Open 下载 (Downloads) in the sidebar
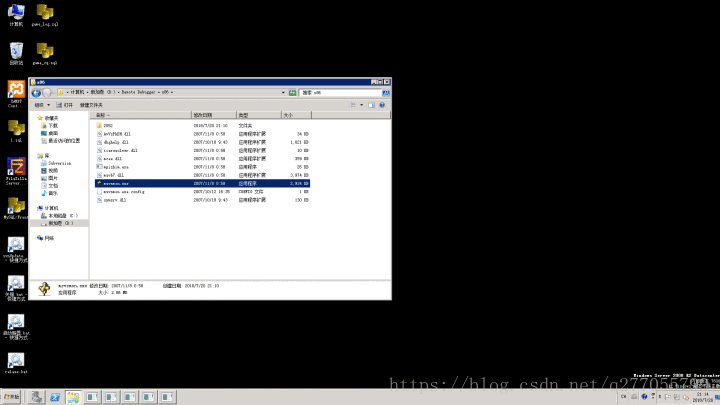The image size is (720, 405). [50, 125]
